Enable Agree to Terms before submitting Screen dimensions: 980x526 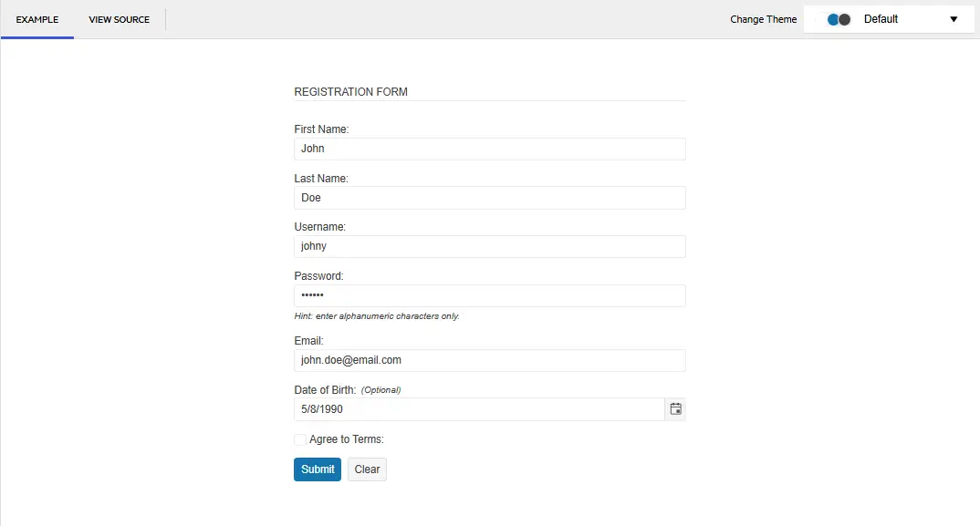(x=299, y=438)
